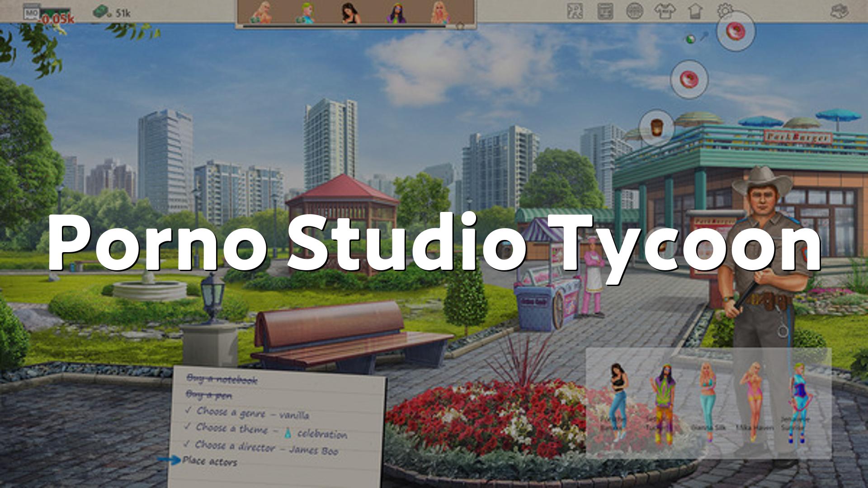This screenshot has width=868, height=488.
Task: Click the donut bubble near the gear icon
Action: [x=736, y=32]
